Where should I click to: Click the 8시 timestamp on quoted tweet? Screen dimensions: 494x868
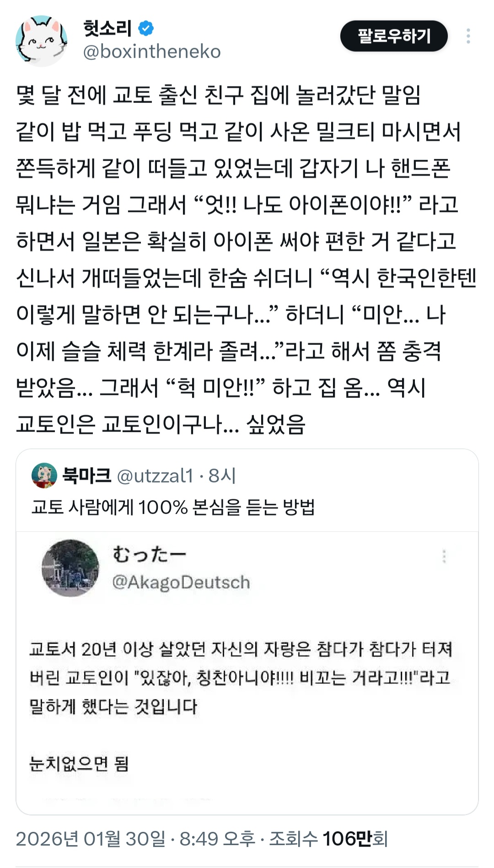tap(222, 476)
